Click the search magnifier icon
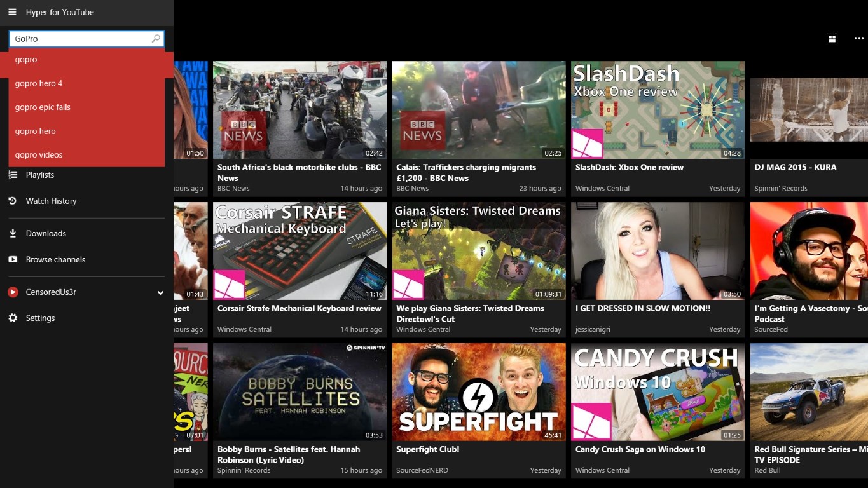868x488 pixels. [x=156, y=39]
